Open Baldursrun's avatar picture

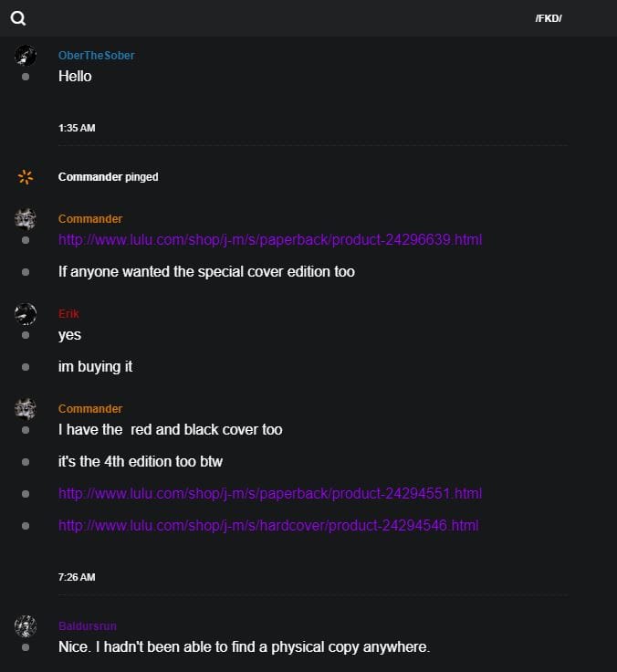coord(26,626)
